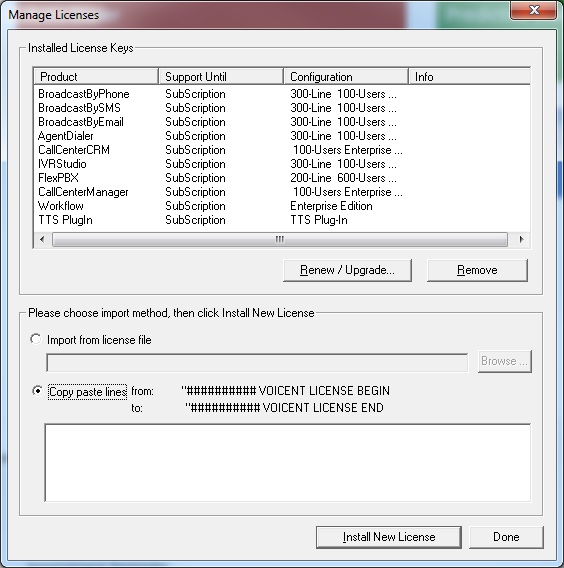Image resolution: width=564 pixels, height=568 pixels.
Task: Sort by the Support Until column header
Action: coord(221,76)
